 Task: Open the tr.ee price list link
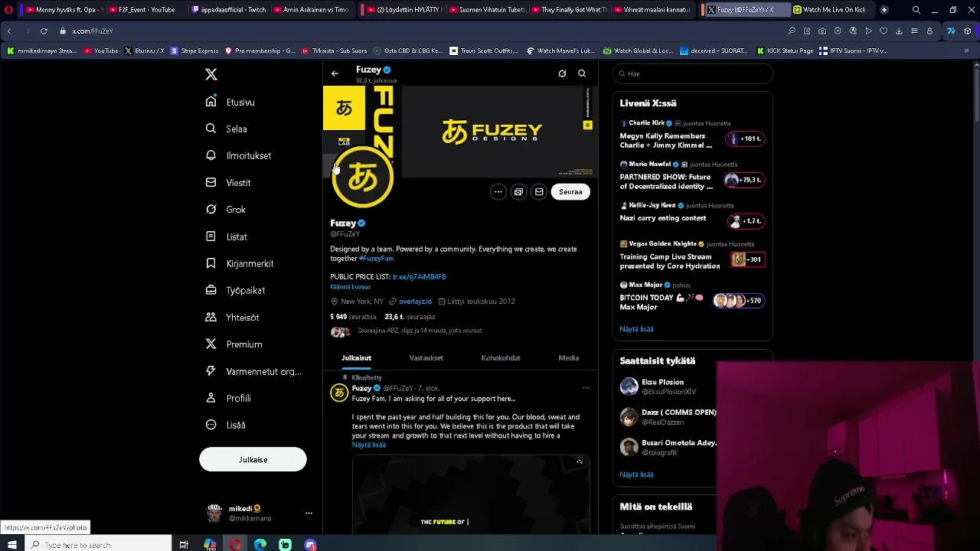(x=419, y=276)
